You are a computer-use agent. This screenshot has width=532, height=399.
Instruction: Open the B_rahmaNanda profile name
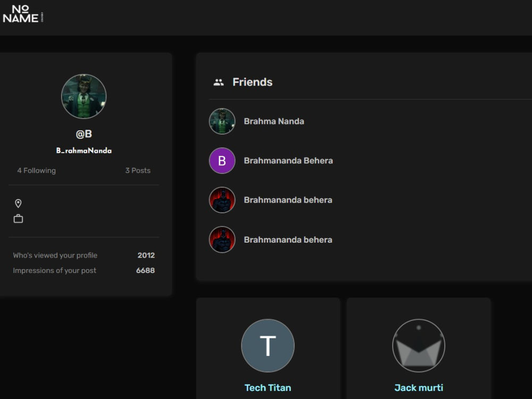click(84, 151)
